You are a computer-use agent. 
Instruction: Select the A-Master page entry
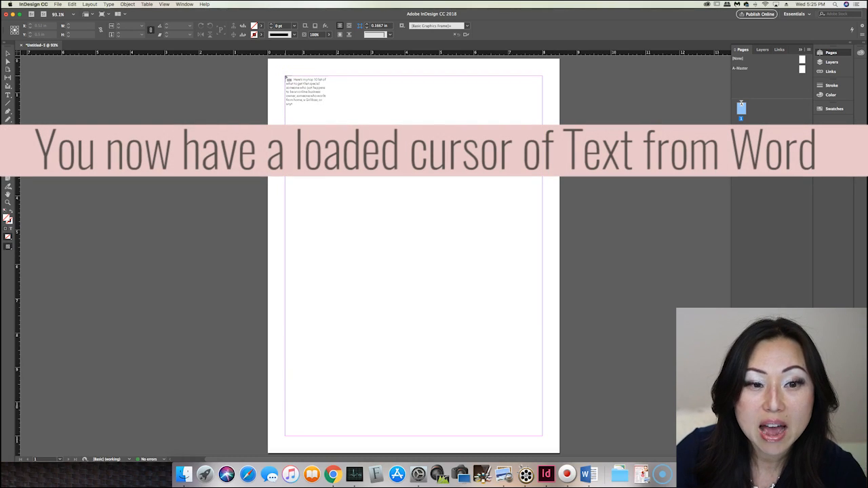point(740,68)
